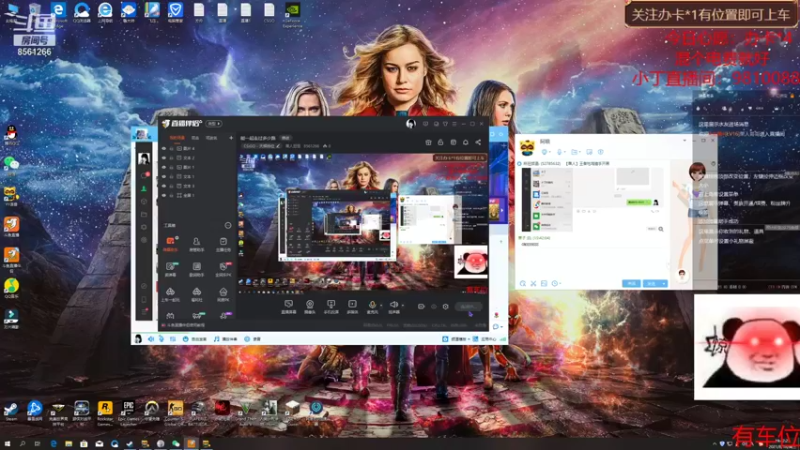Screen dimensions: 800x450
Task: Toggle eye icon of fourth source row
Action: click(164, 177)
